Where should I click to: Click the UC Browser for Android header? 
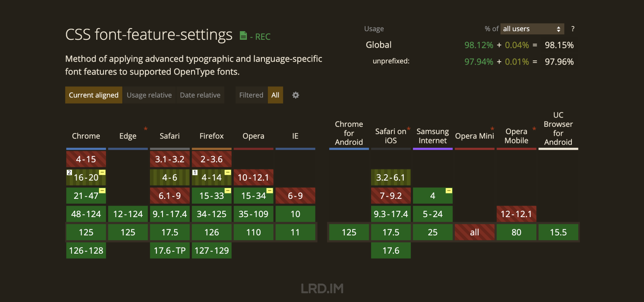558,129
